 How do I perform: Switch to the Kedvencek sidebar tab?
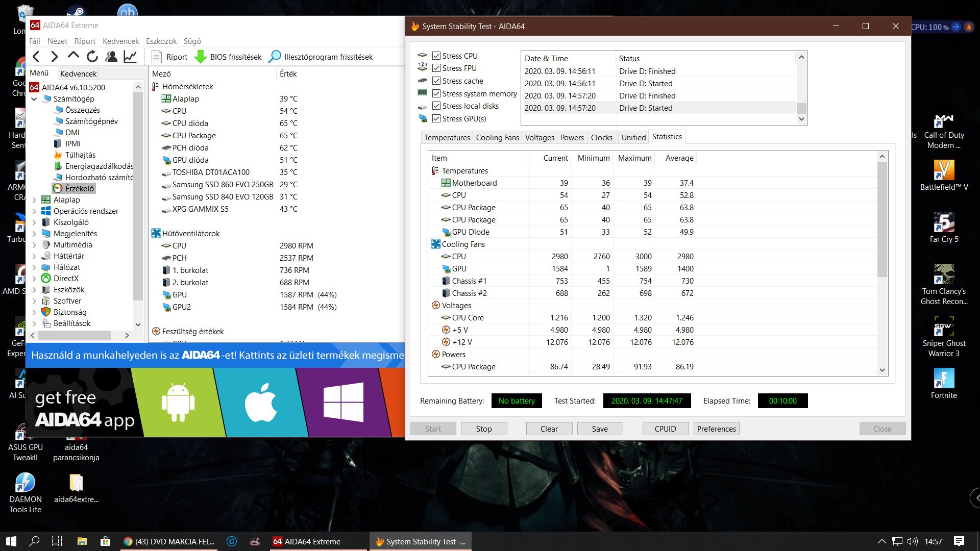point(78,73)
